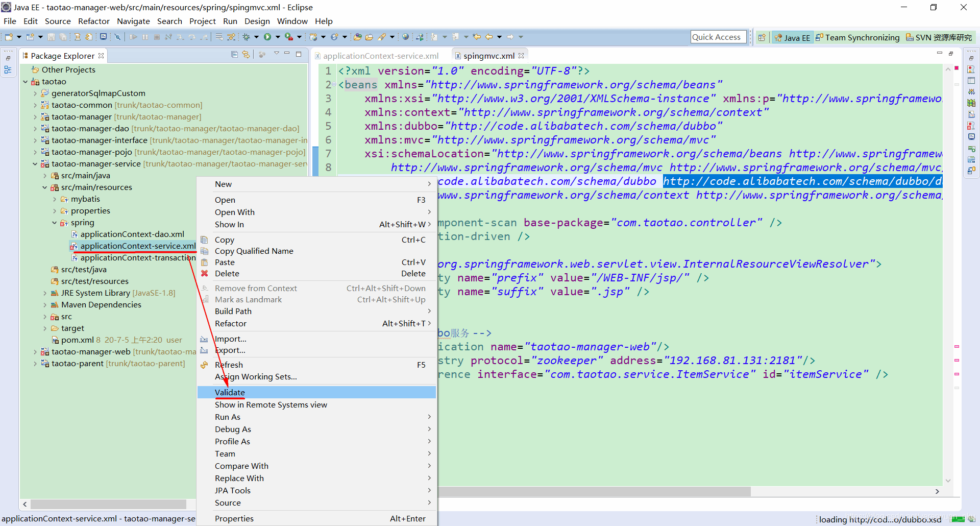Click the sliders icon in right sidebar
Image resolution: width=980 pixels, height=526 pixels.
click(x=971, y=92)
